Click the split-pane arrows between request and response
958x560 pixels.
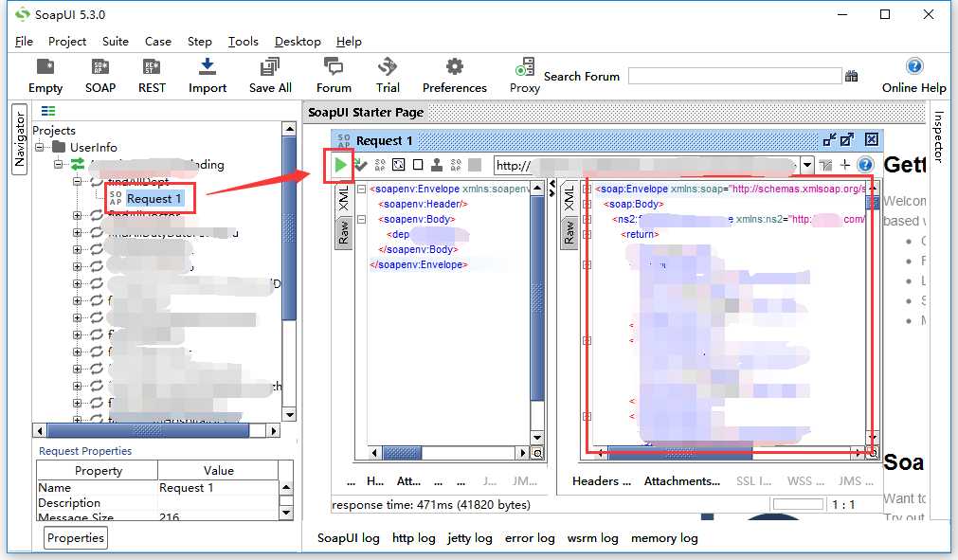[551, 189]
